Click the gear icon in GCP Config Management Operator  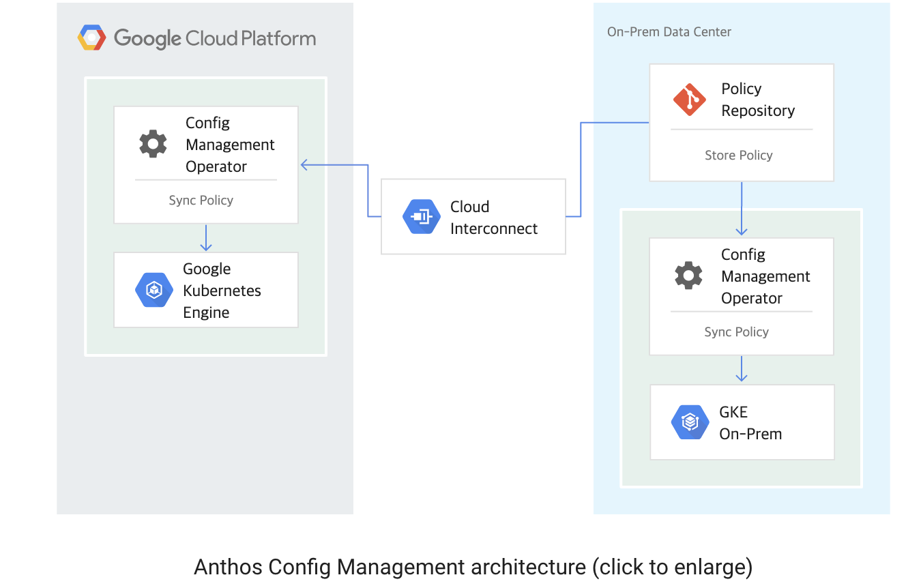tap(153, 144)
